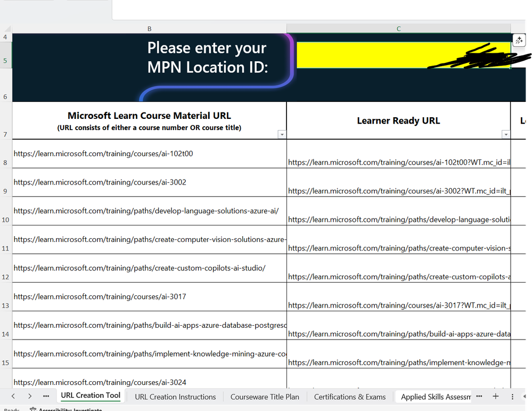Screen dimensions: 532x411
Task: Click the create-custom-copilots-ai-studio URL in column B
Action: click(x=149, y=268)
